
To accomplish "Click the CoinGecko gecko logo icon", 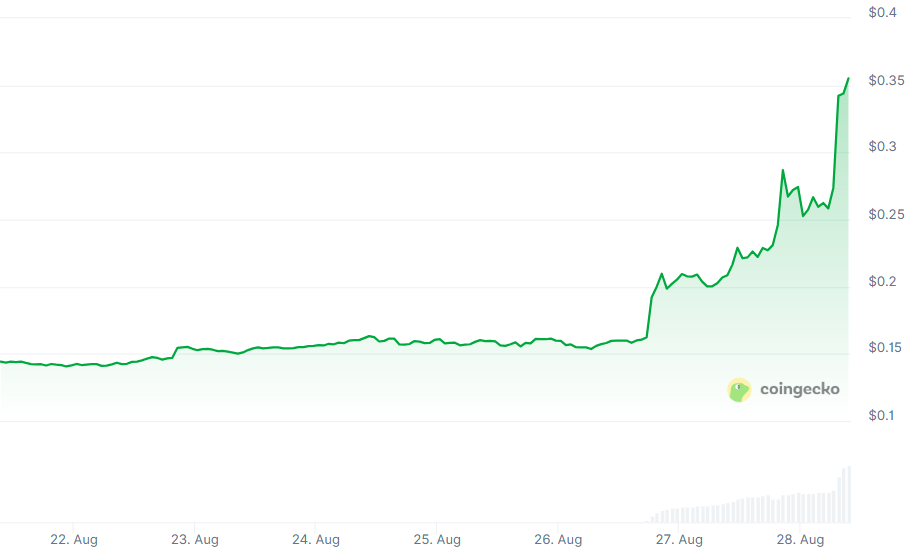I will point(739,390).
